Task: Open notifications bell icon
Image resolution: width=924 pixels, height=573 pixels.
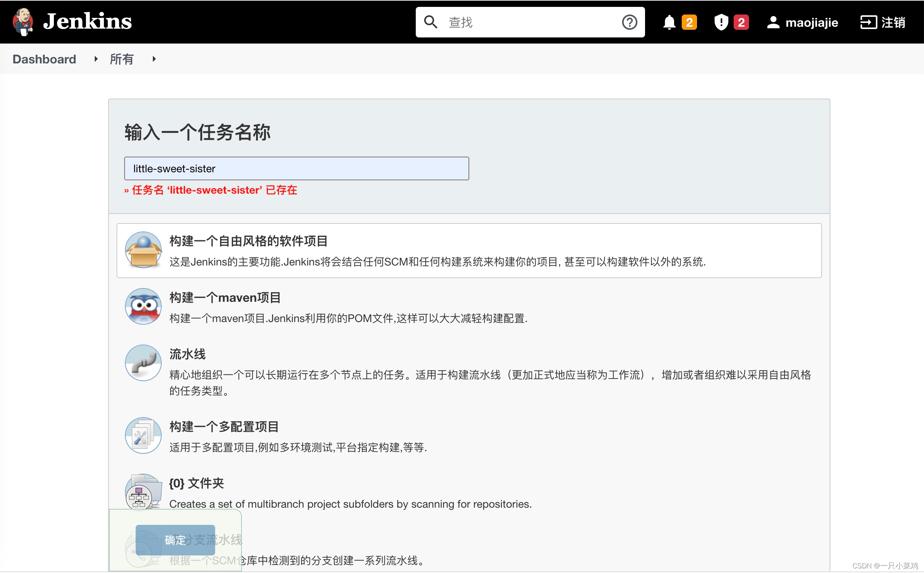Action: [669, 22]
